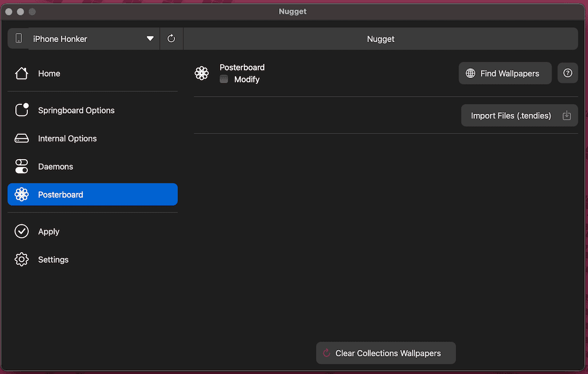Open the Daemons page
The width and height of the screenshot is (588, 374).
tap(55, 166)
